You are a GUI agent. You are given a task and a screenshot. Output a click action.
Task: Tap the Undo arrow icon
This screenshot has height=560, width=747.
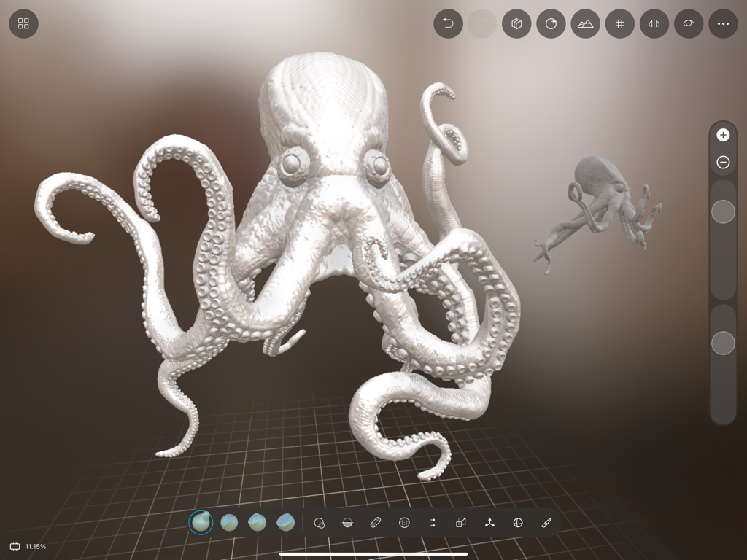coord(449,23)
